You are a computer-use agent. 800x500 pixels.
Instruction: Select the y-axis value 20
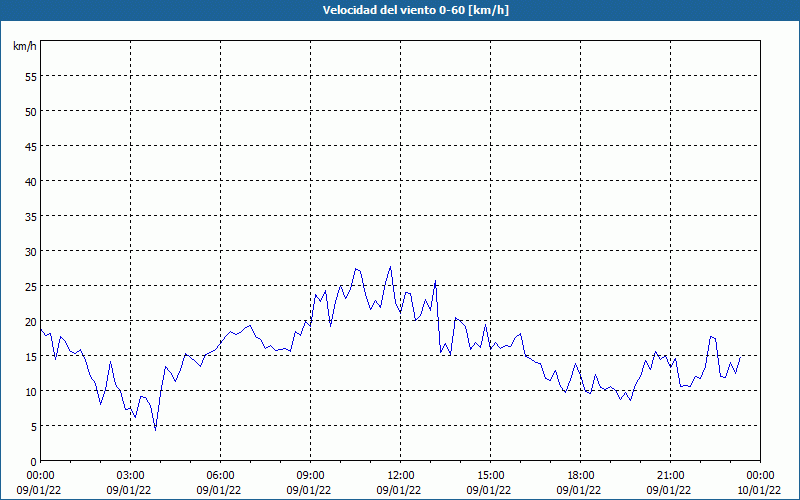tap(31, 321)
